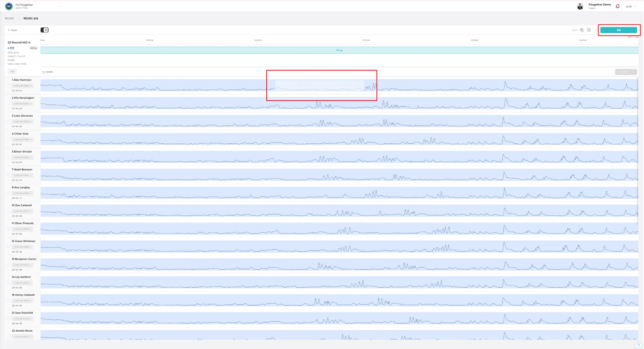Click the Fitogether Demo profile avatar
The image size is (644, 349).
pyautogui.click(x=580, y=6)
